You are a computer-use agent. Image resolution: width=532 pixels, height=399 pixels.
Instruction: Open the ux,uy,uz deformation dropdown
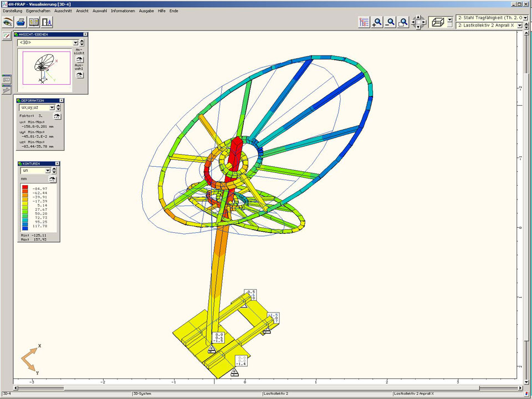pyautogui.click(x=52, y=108)
